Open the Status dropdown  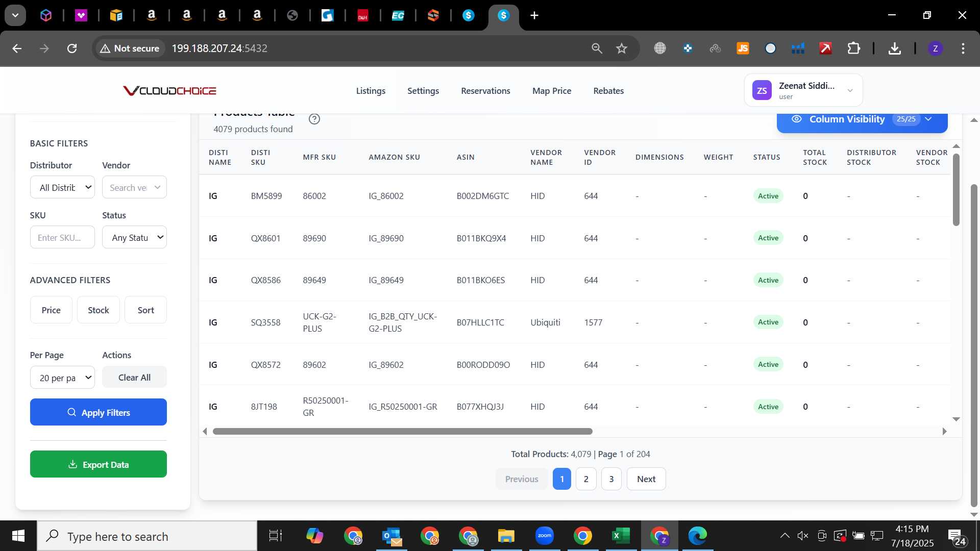point(134,237)
